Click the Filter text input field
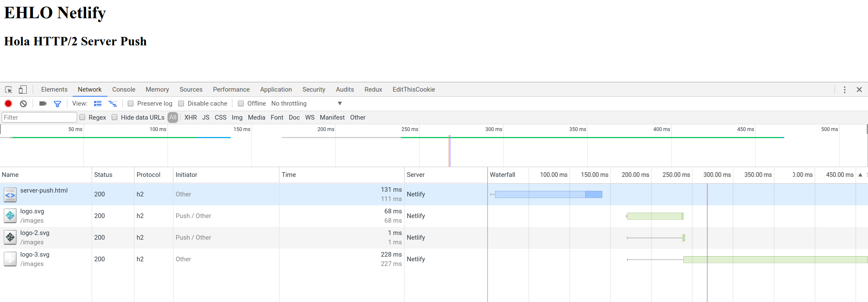The height and width of the screenshot is (302, 868). coord(39,117)
